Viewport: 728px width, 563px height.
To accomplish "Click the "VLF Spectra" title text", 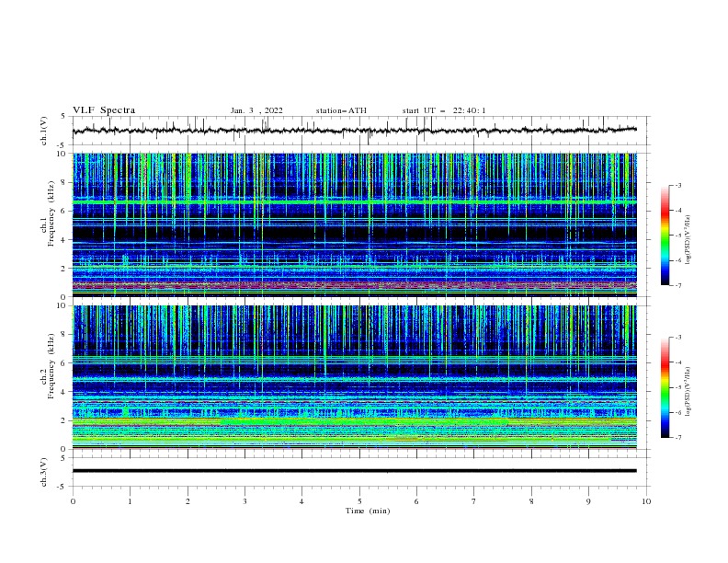I will click(x=104, y=110).
